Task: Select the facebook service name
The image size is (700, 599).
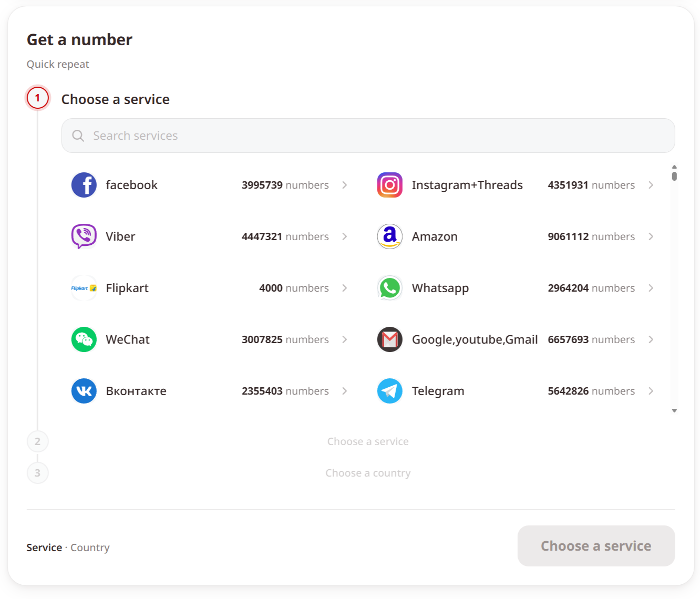Action: click(x=132, y=185)
